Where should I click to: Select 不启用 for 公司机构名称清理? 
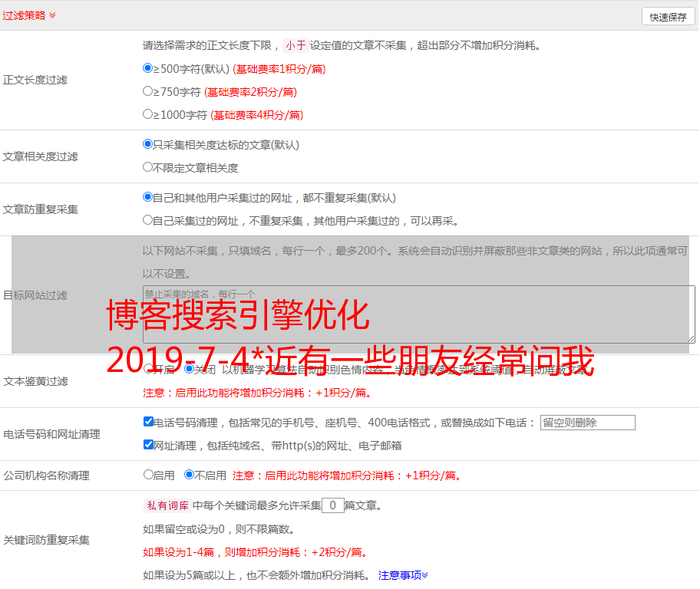tap(190, 475)
